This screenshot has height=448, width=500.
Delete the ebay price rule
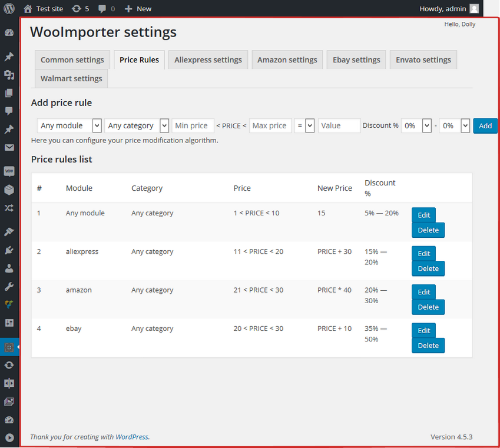tap(428, 346)
